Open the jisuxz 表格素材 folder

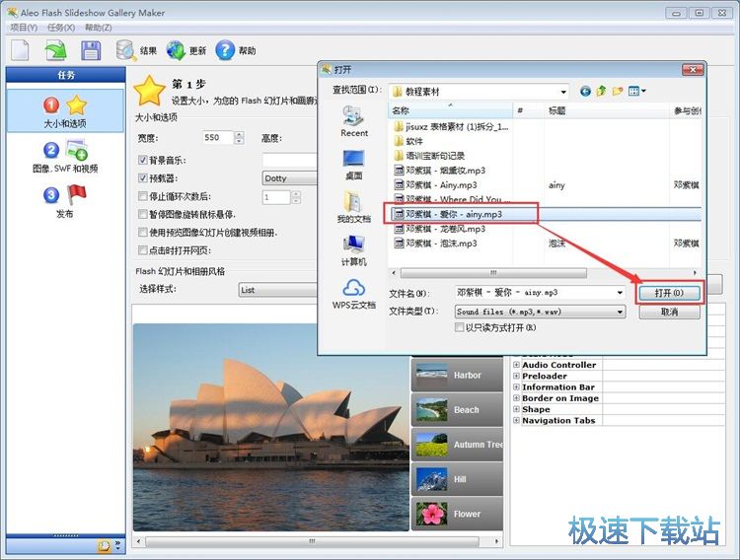(451, 126)
